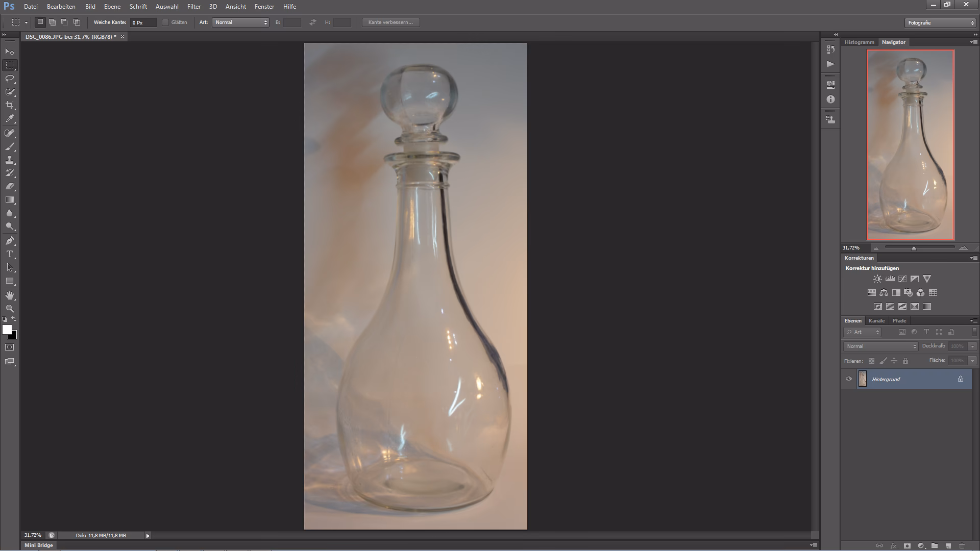Create a new layer
980x551 pixels.
(x=948, y=545)
